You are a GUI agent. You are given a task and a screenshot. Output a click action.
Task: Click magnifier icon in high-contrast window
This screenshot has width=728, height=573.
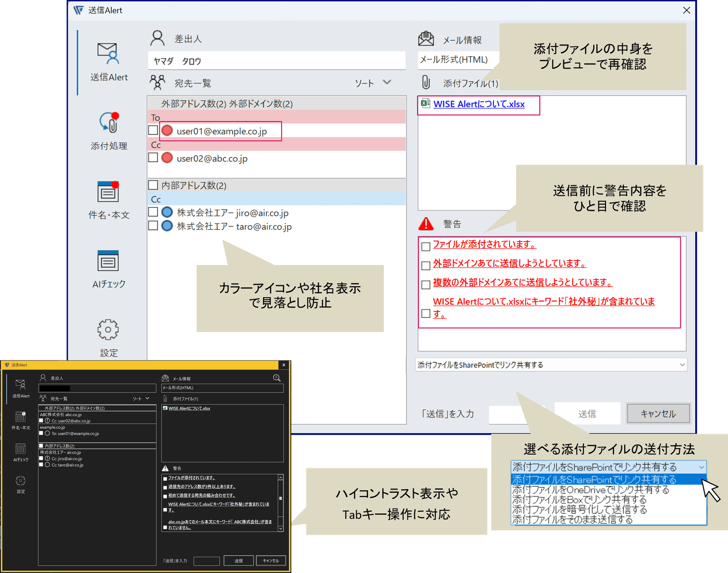click(277, 378)
